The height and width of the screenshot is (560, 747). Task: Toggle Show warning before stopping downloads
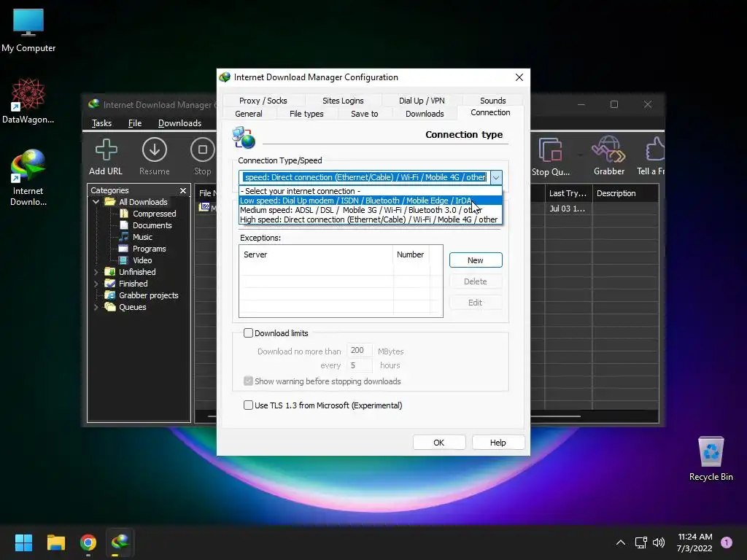pos(248,381)
